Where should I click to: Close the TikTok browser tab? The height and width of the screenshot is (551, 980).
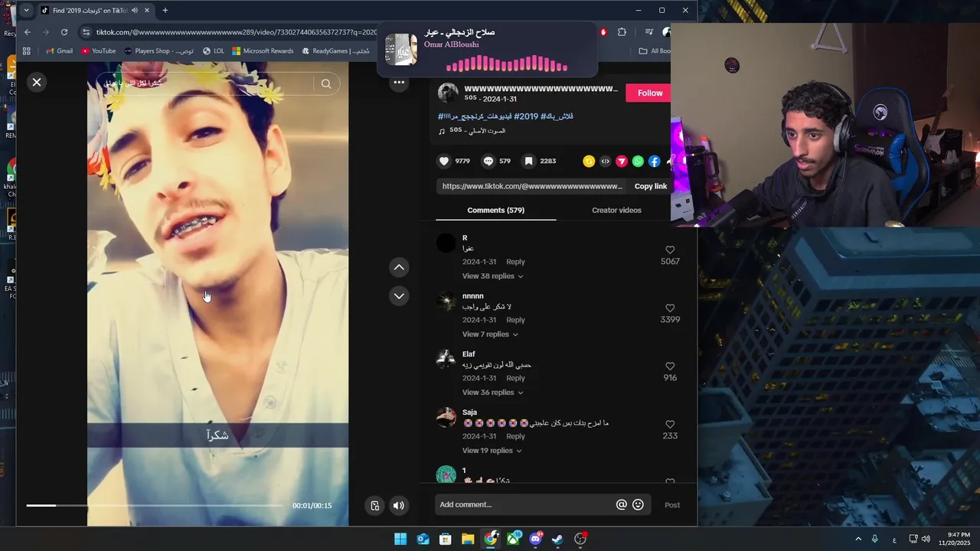146,11
